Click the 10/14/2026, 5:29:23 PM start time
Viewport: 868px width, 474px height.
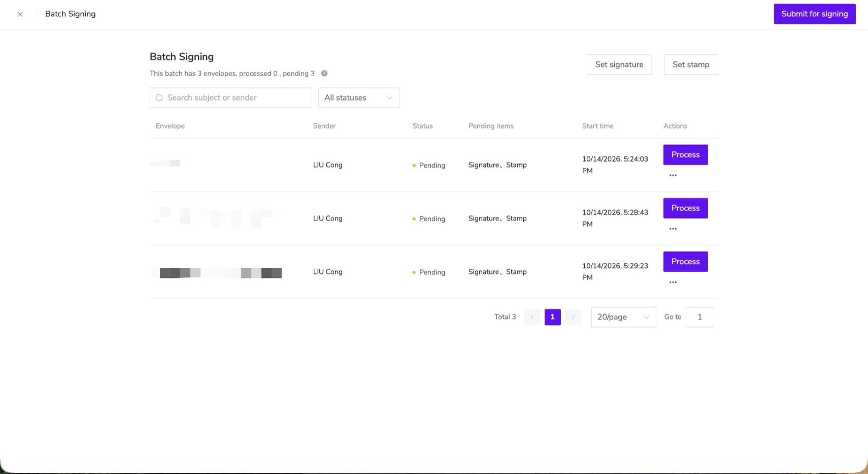(615, 271)
